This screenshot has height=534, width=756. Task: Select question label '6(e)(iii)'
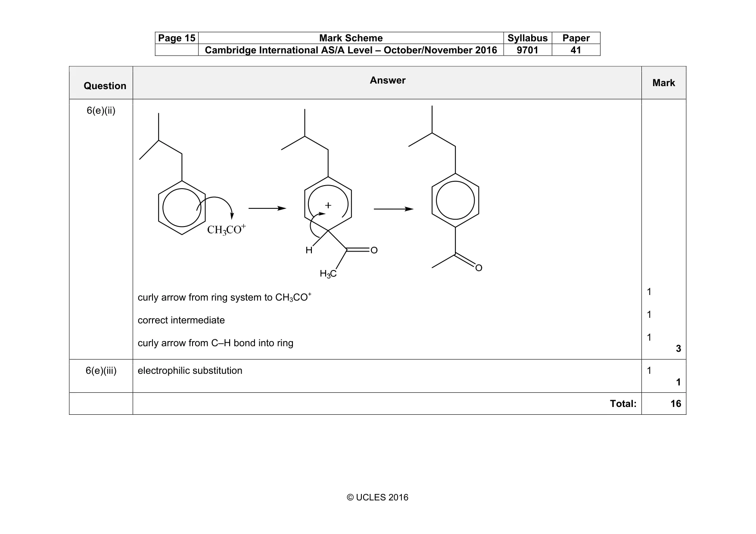click(x=101, y=371)
